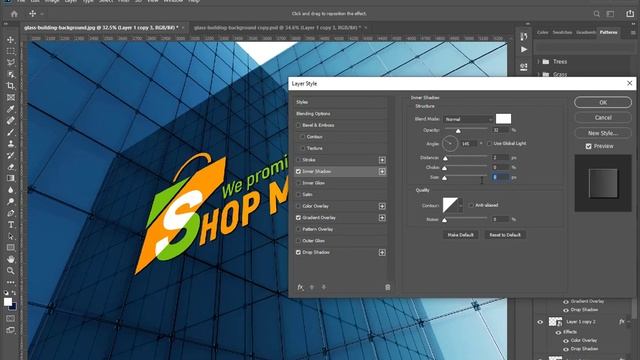Toggle the Preview checkbox

589,146
